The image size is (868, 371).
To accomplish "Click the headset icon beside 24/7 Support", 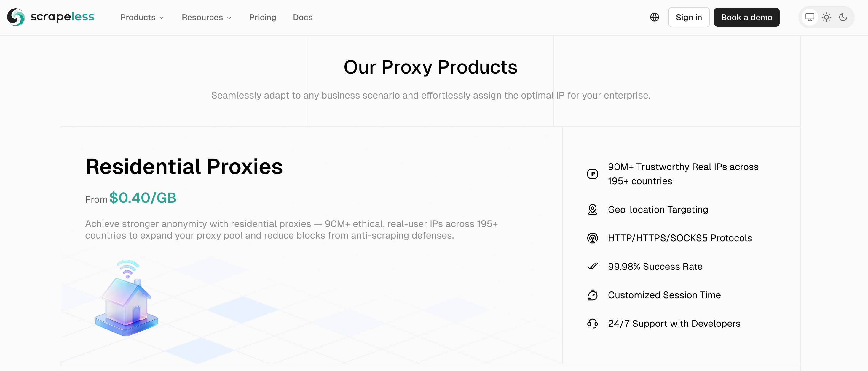I will click(592, 323).
